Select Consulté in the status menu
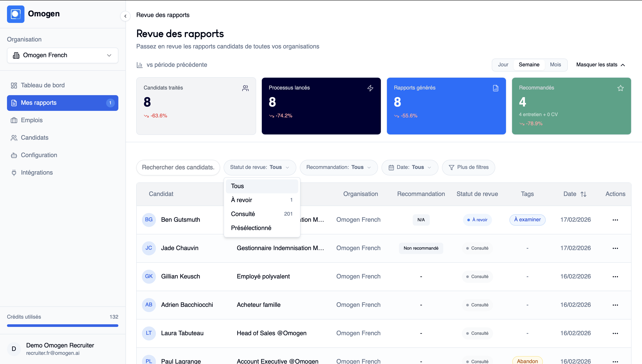 pyautogui.click(x=243, y=214)
